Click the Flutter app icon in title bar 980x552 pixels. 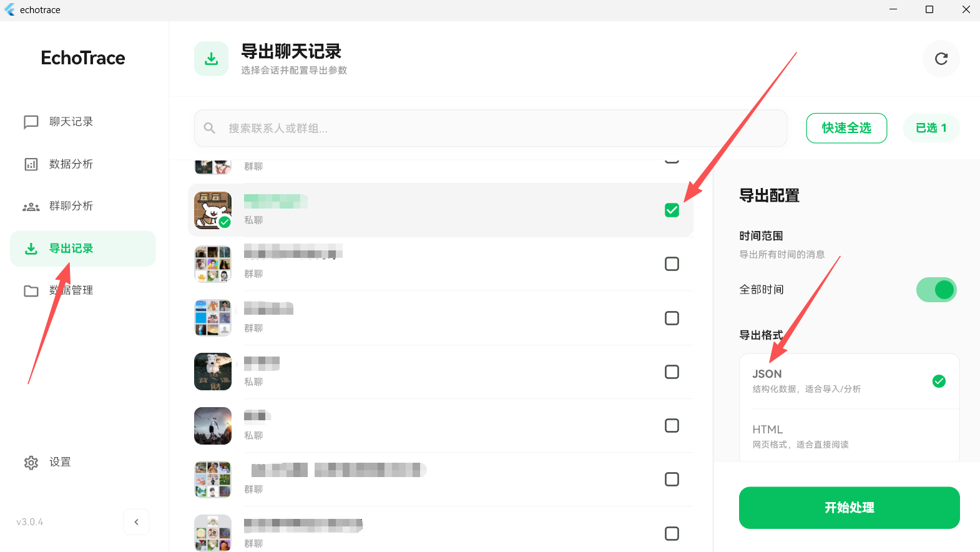10,10
